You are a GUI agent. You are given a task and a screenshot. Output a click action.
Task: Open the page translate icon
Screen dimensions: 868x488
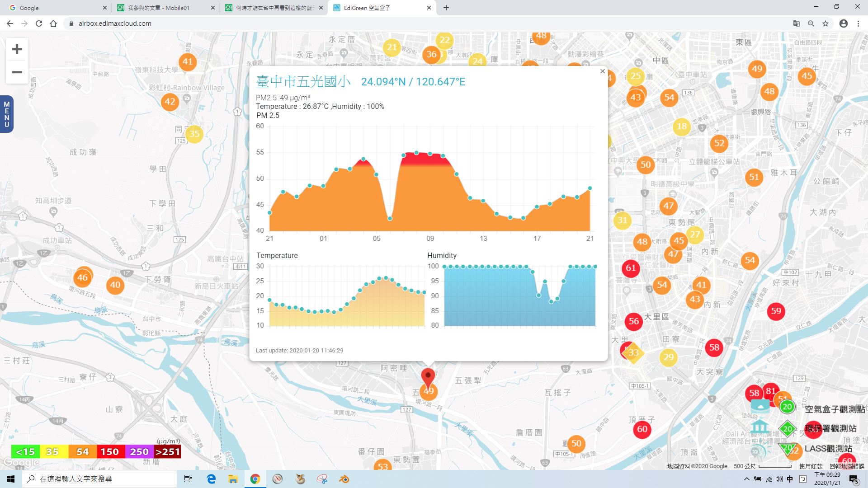click(797, 23)
